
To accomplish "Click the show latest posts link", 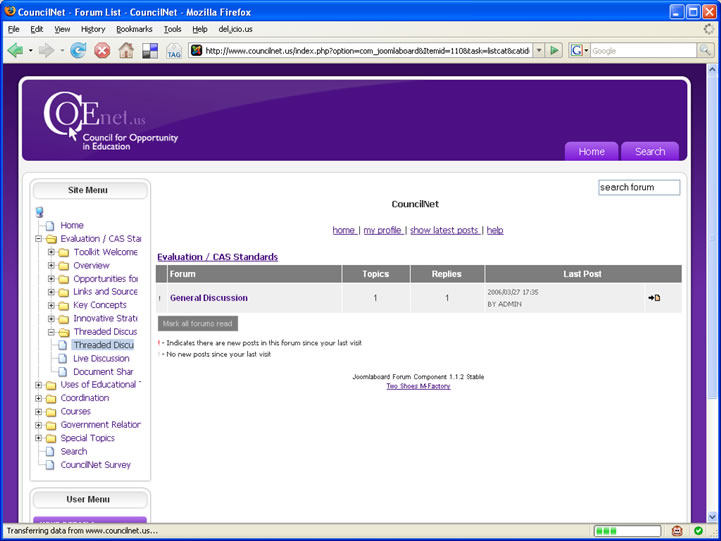I will coord(445,230).
